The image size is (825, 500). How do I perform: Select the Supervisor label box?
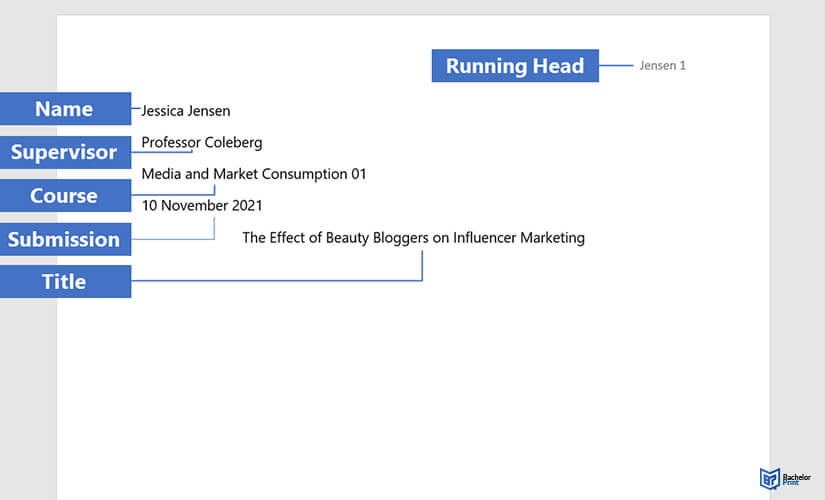point(64,152)
